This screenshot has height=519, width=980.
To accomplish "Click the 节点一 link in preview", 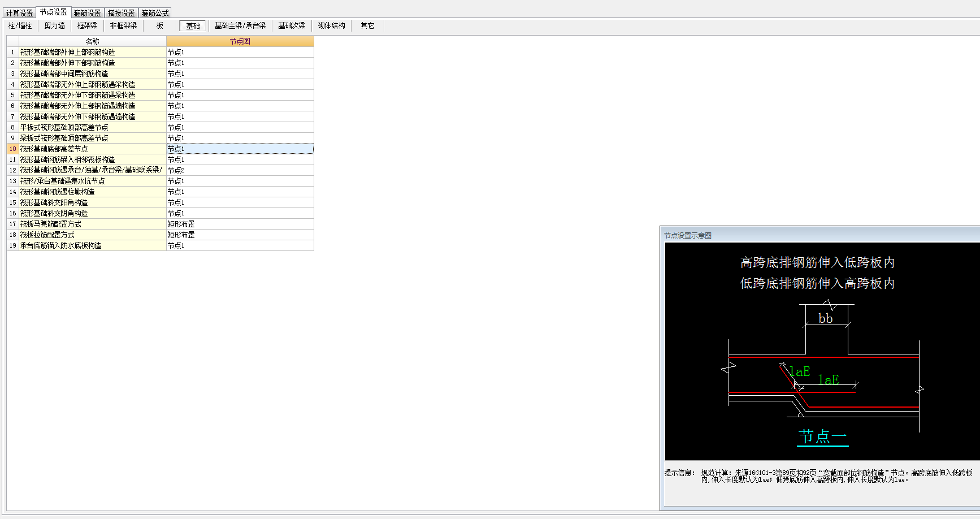I will (822, 436).
